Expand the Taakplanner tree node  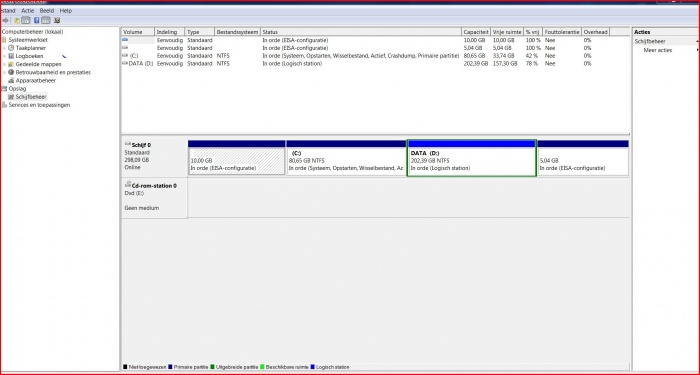[5, 48]
